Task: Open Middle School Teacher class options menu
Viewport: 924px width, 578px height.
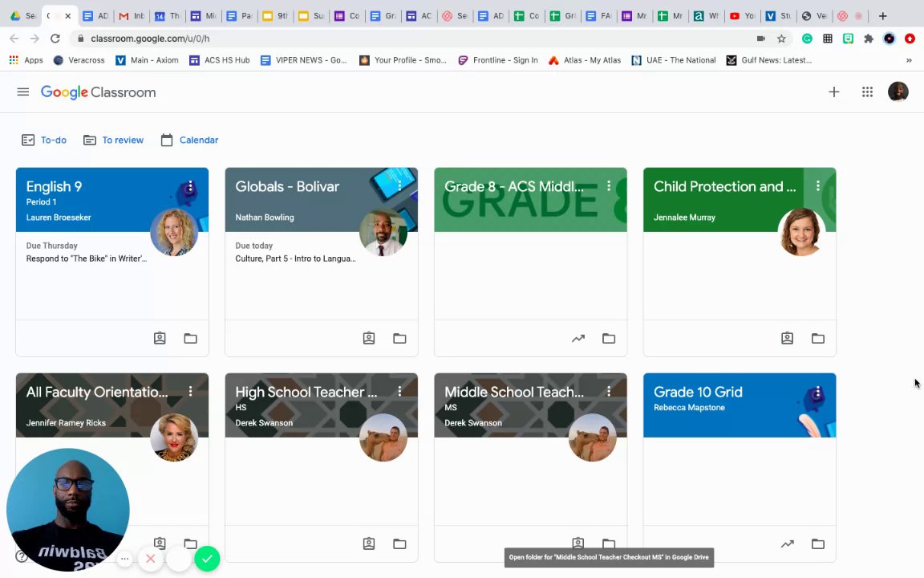Action: point(609,392)
